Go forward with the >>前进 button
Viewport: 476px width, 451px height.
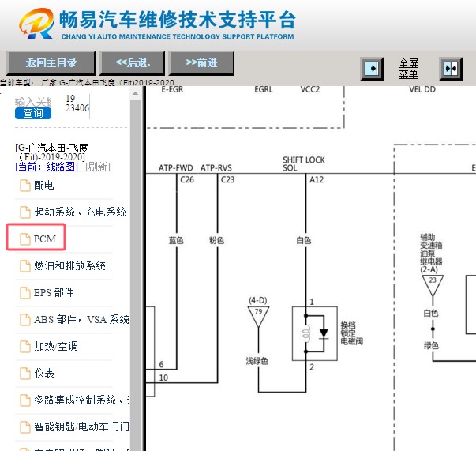201,63
